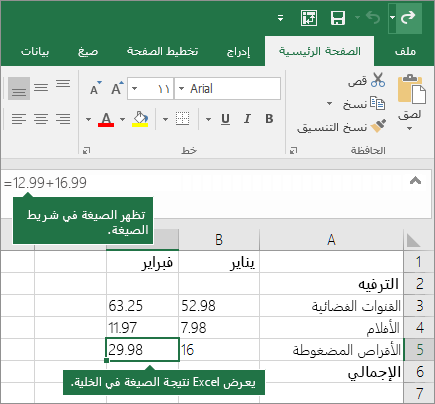This screenshot has width=435, height=404.
Task: Click the touch/mouse mode icon in title bar
Action: pos(308,18)
